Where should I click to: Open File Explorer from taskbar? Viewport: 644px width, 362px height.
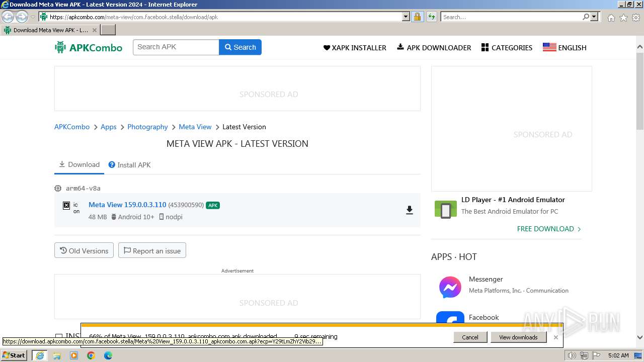(x=57, y=355)
